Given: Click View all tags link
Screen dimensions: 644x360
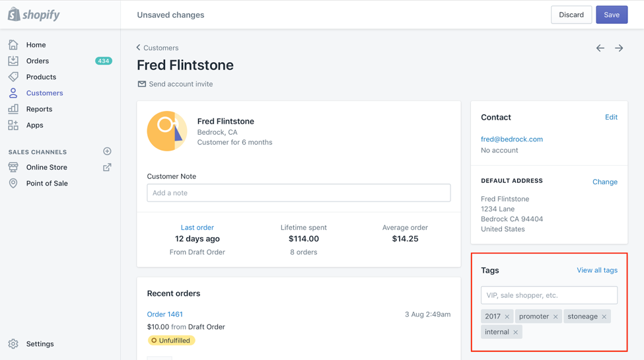Looking at the screenshot, I should (596, 270).
